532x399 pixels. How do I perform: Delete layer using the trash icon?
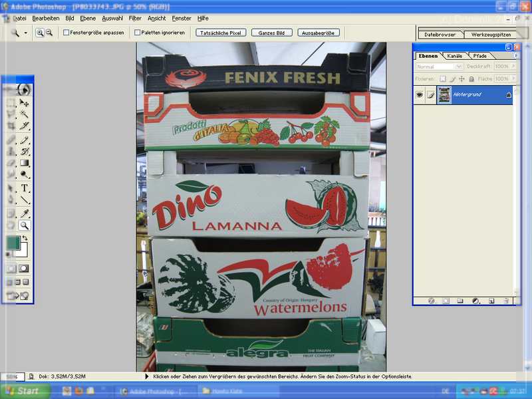tap(506, 301)
